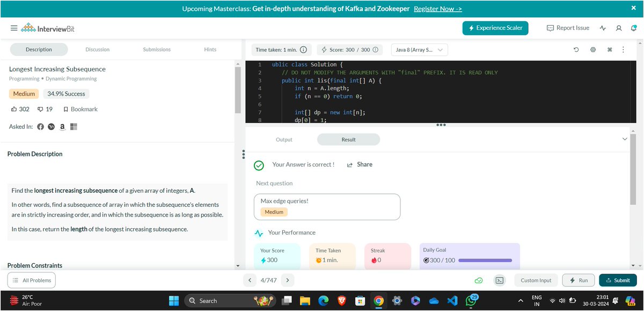The image size is (644, 311).
Task: Go to the next problem arrow
Action: [x=288, y=280]
